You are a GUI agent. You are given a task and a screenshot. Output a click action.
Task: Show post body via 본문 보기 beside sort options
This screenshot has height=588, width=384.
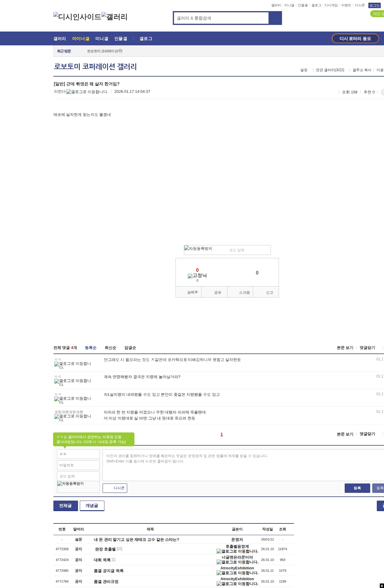pos(345,348)
